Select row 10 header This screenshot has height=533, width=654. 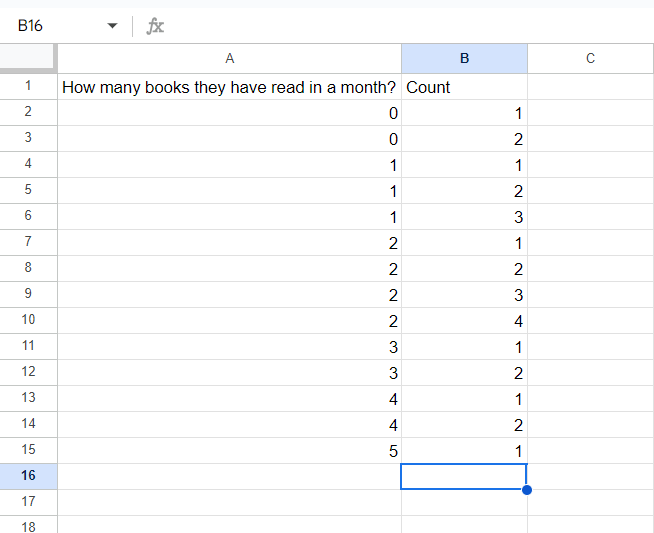click(28, 321)
